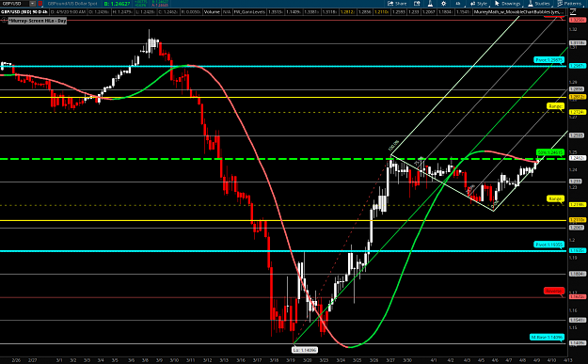Collapse the study header circle icon
Viewport: 588px width, 364px height.
coord(4,21)
